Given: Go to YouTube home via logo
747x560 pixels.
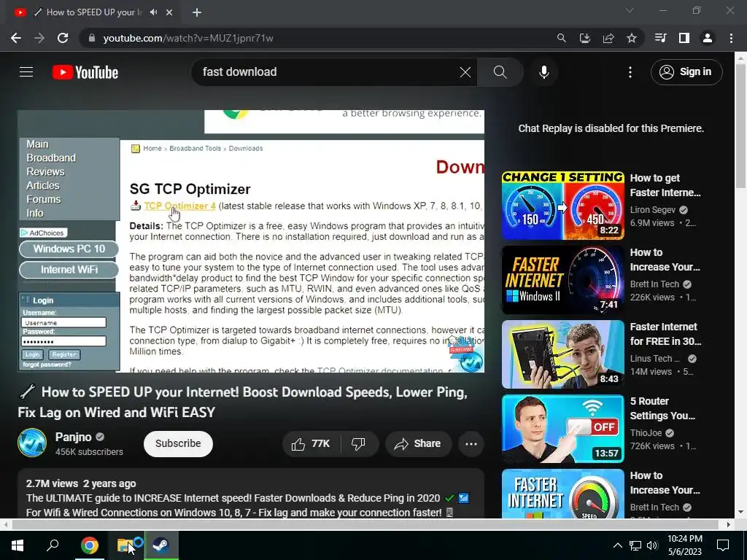Looking at the screenshot, I should click(x=85, y=72).
